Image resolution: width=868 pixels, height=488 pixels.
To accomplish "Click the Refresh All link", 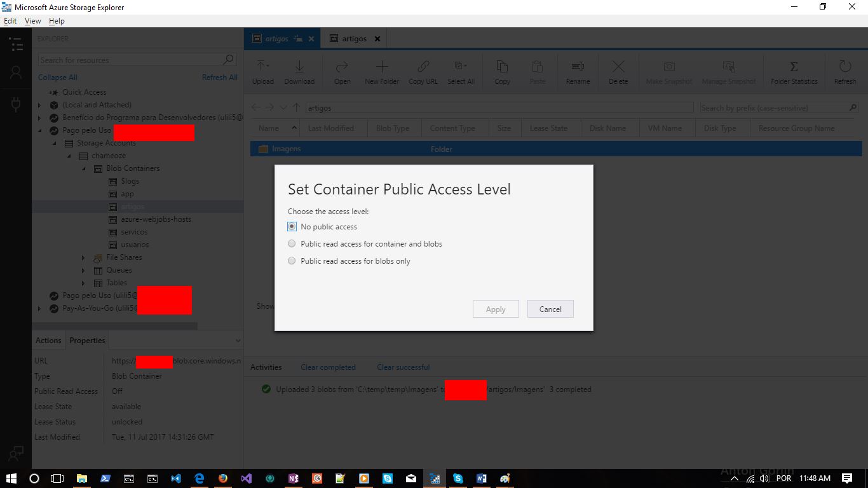I will (x=219, y=78).
